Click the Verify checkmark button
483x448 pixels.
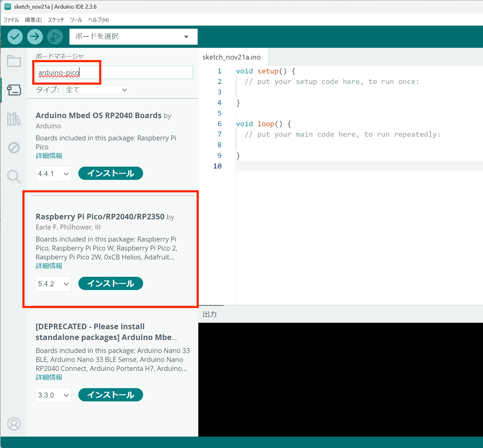coord(15,37)
